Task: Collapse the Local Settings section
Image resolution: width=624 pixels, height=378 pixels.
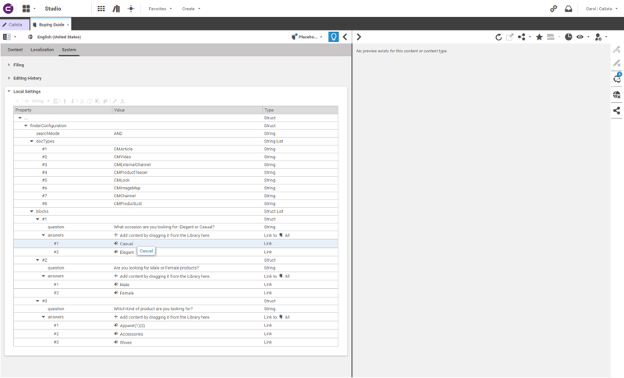Action: (x=9, y=91)
